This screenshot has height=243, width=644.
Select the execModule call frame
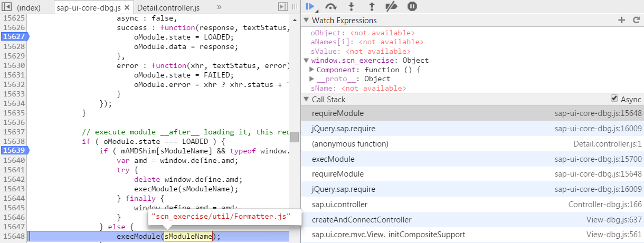pos(472,159)
